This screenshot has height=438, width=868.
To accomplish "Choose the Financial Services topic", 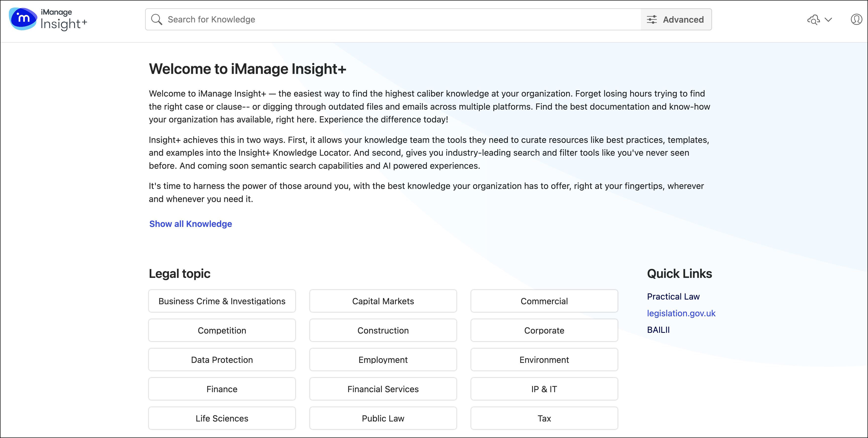I will point(383,389).
